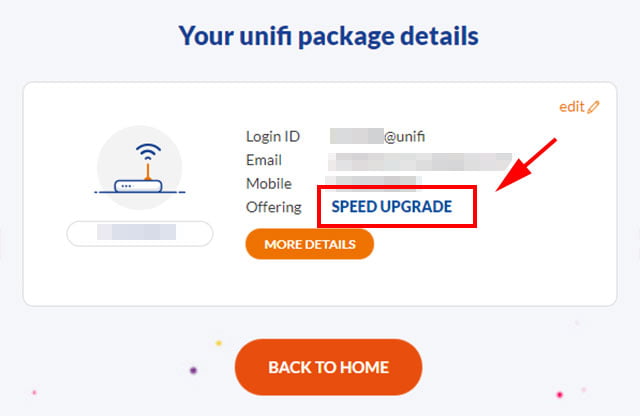The height and width of the screenshot is (416, 640).
Task: Click the @unifi login ID value
Action: click(378, 136)
